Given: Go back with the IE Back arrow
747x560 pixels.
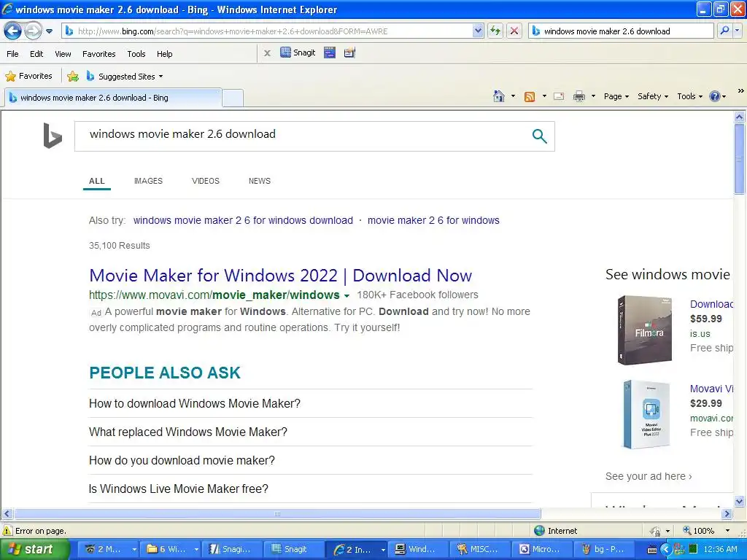Looking at the screenshot, I should tap(13, 31).
